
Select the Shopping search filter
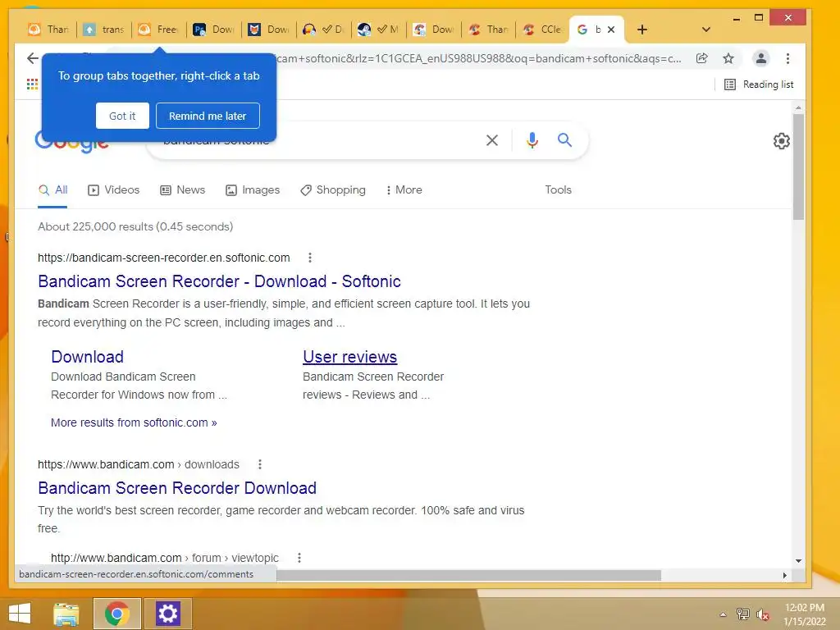click(333, 190)
